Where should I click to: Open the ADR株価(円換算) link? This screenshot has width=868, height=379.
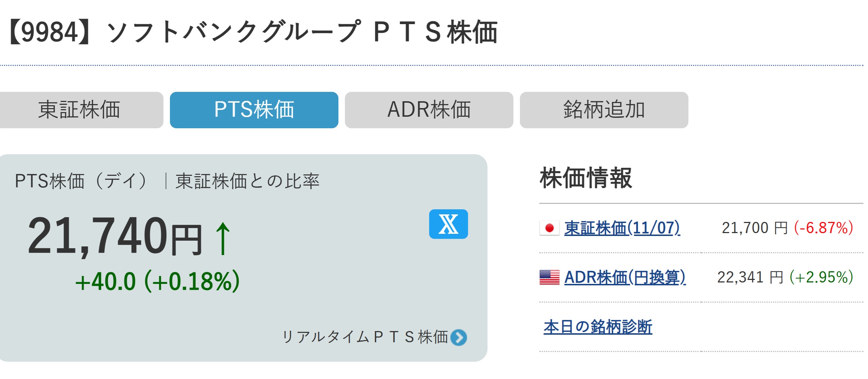pyautogui.click(x=625, y=277)
